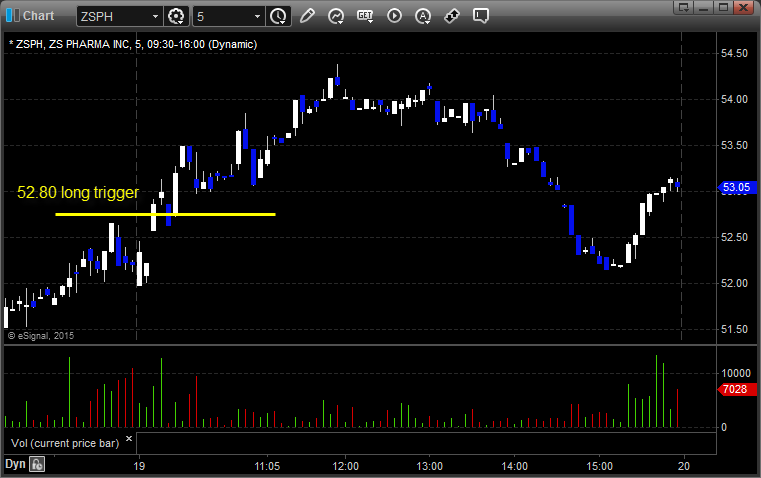Click the 54.00 price axis label

(x=734, y=99)
